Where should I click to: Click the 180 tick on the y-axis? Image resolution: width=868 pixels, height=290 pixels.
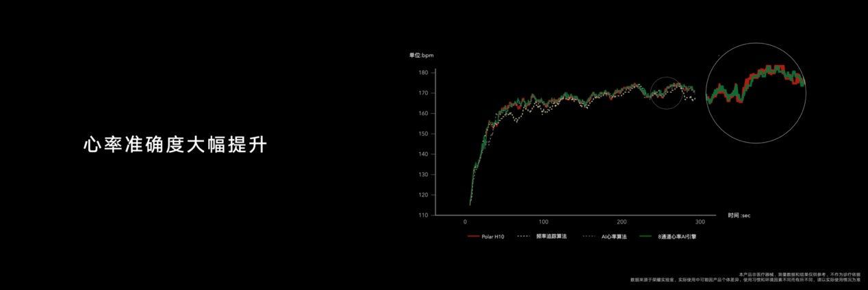422,73
